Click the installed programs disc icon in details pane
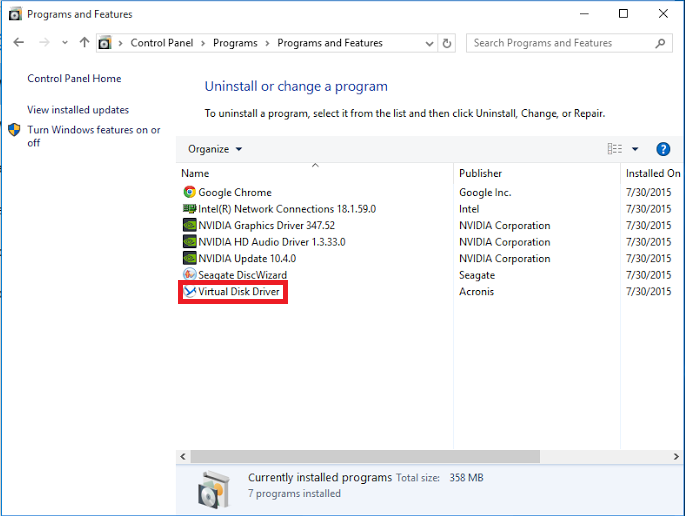Screen dimensions: 686x517 (214, 489)
